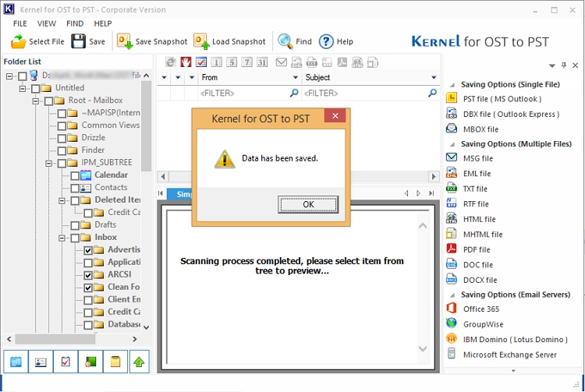Open the Subject column dropdown arrow
The width and height of the screenshot is (585, 392).
click(434, 77)
